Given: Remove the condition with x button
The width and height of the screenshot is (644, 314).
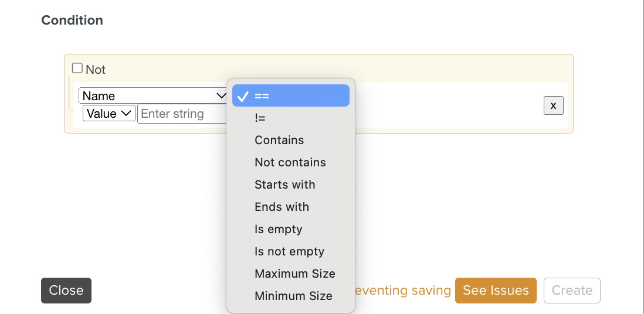Looking at the screenshot, I should coord(553,105).
